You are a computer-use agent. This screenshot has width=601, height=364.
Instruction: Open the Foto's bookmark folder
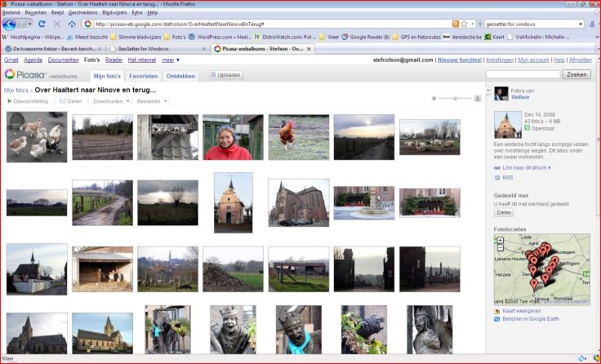click(x=175, y=38)
